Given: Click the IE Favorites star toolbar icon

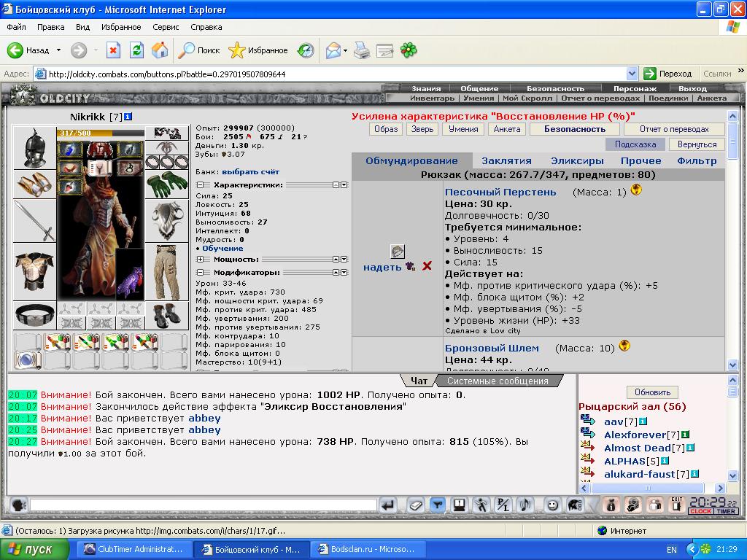Looking at the screenshot, I should (237, 50).
